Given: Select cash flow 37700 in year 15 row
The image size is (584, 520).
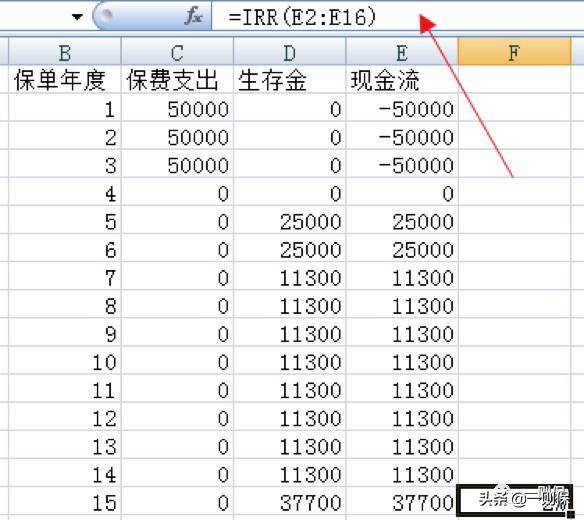Looking at the screenshot, I should click(x=402, y=501).
